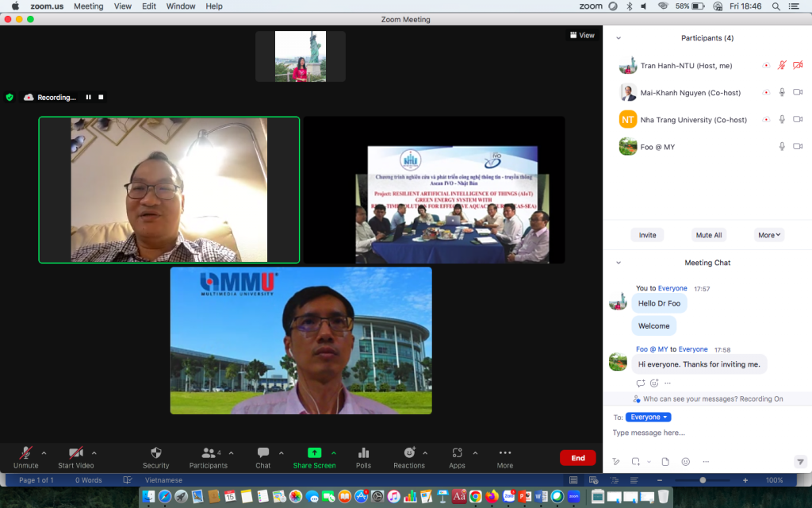Click the Invite button
812x508 pixels.
tap(647, 235)
